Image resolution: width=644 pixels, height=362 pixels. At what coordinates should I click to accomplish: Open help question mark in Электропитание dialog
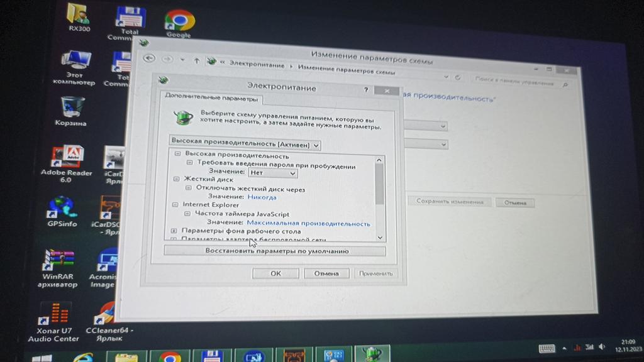[366, 89]
